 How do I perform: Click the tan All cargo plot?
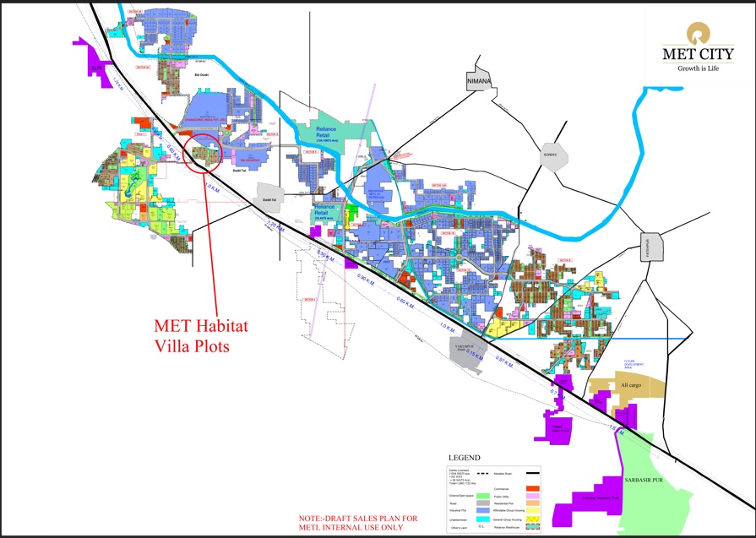tap(631, 386)
